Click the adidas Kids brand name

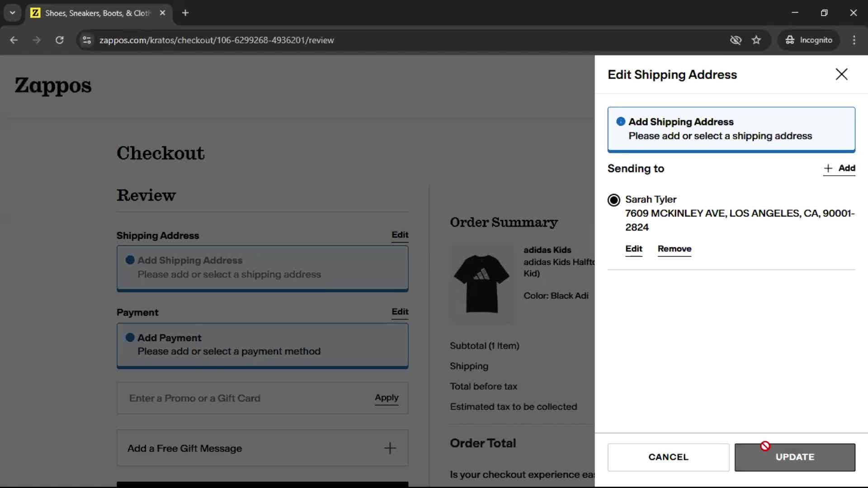[x=547, y=250]
